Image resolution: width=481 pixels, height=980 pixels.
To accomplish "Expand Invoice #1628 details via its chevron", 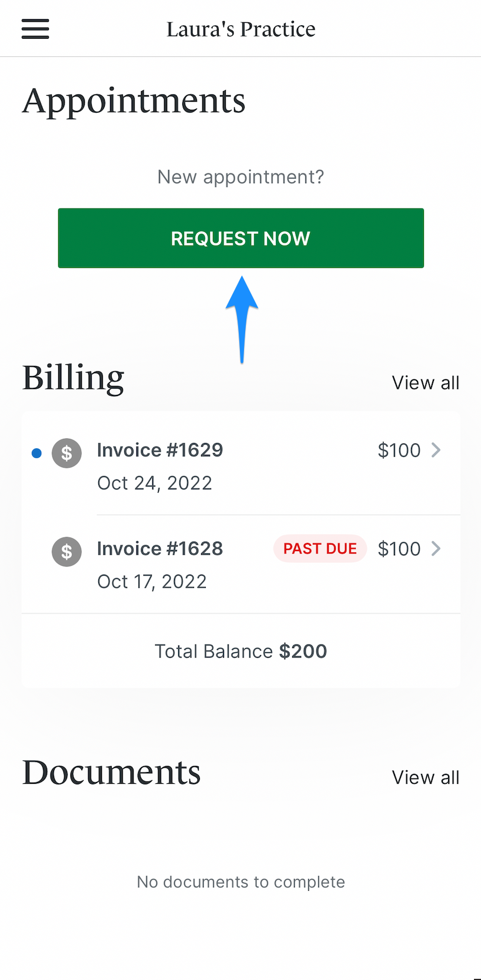I will 436,548.
